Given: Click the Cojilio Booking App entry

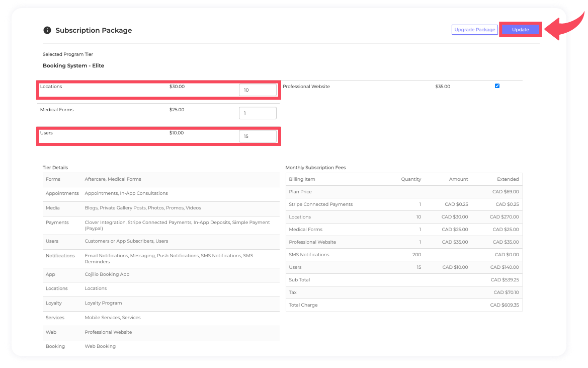Looking at the screenshot, I should (x=107, y=274).
